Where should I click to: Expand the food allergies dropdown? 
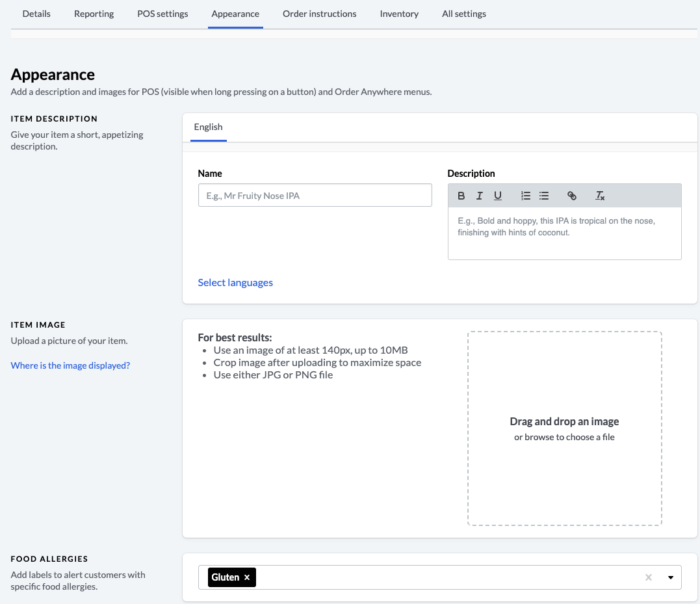[671, 577]
